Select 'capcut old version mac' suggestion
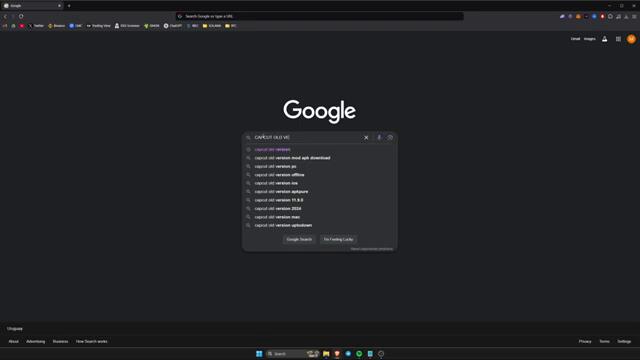Screen dimensions: 640x360 point(320,217)
